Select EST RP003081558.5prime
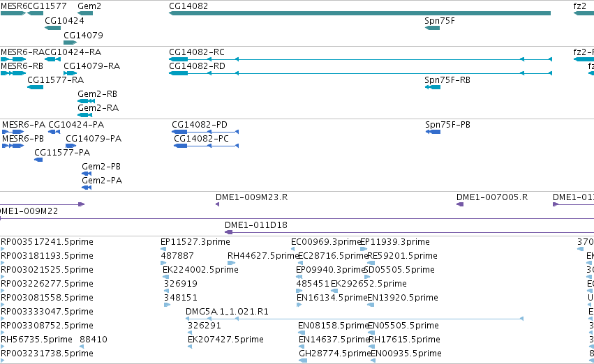The height and width of the screenshot is (364, 594). 47,298
